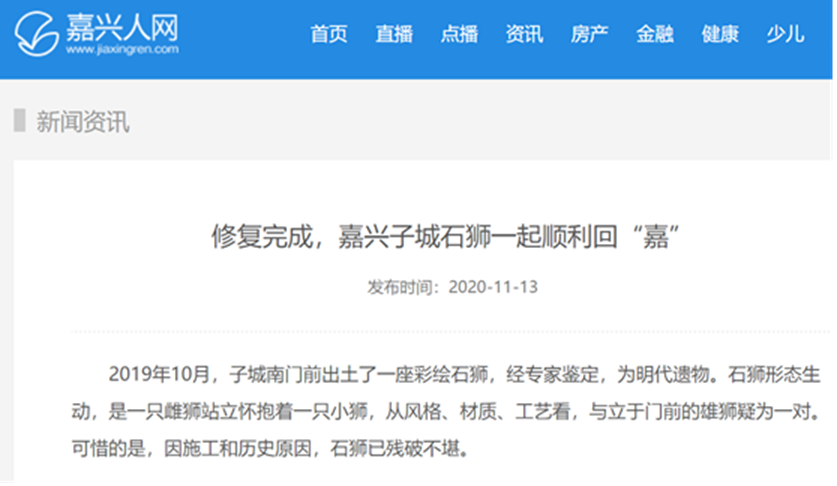Select the 少儿 menu item
The image size is (837, 486).
pyautogui.click(x=785, y=34)
